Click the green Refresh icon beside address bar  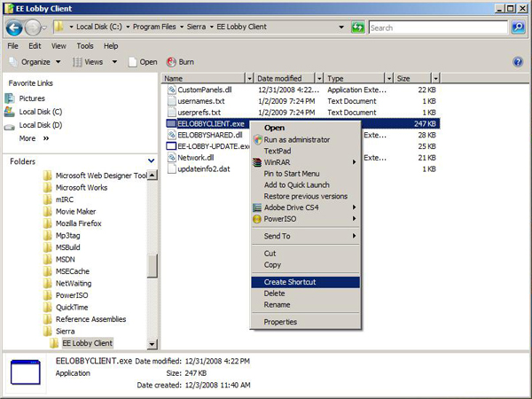point(357,27)
